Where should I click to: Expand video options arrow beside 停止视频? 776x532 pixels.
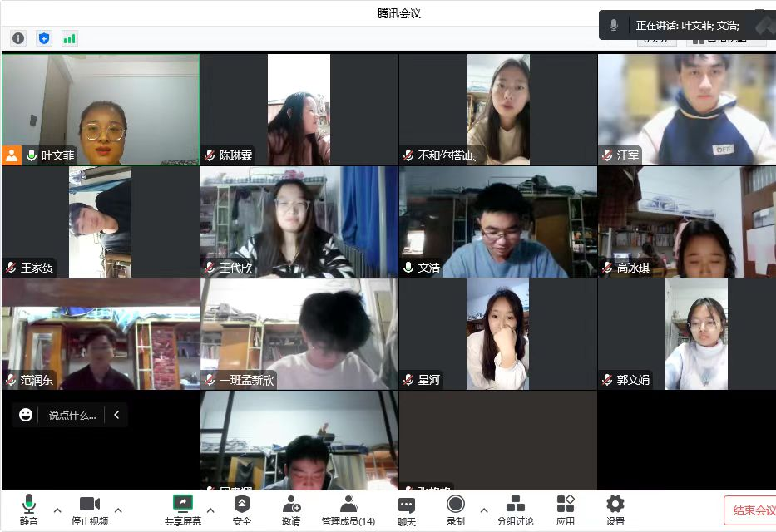click(x=118, y=510)
